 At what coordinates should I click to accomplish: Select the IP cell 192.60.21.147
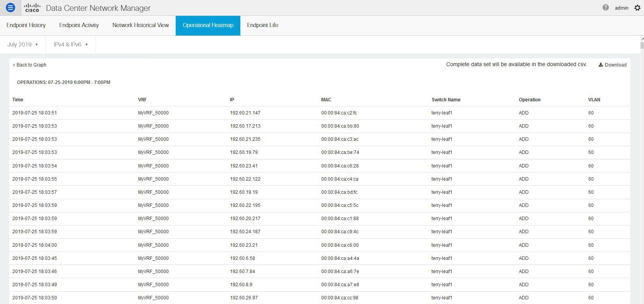coord(245,113)
